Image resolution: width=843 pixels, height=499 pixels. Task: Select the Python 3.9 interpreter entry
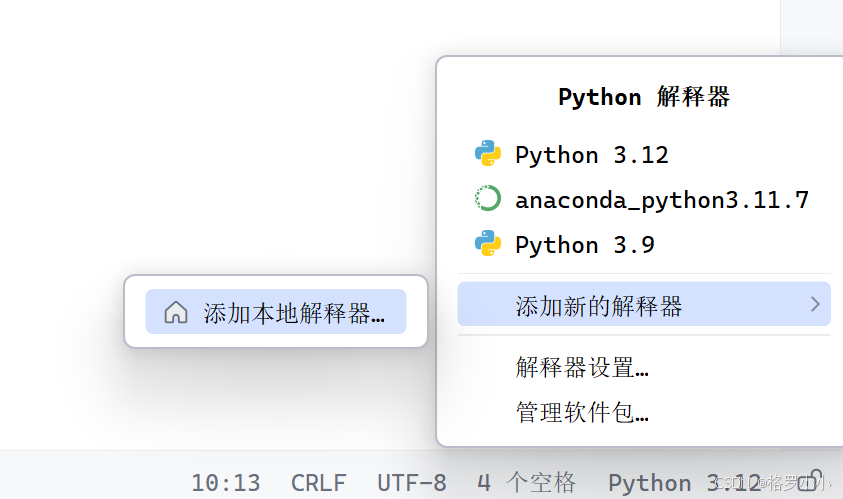(644, 245)
